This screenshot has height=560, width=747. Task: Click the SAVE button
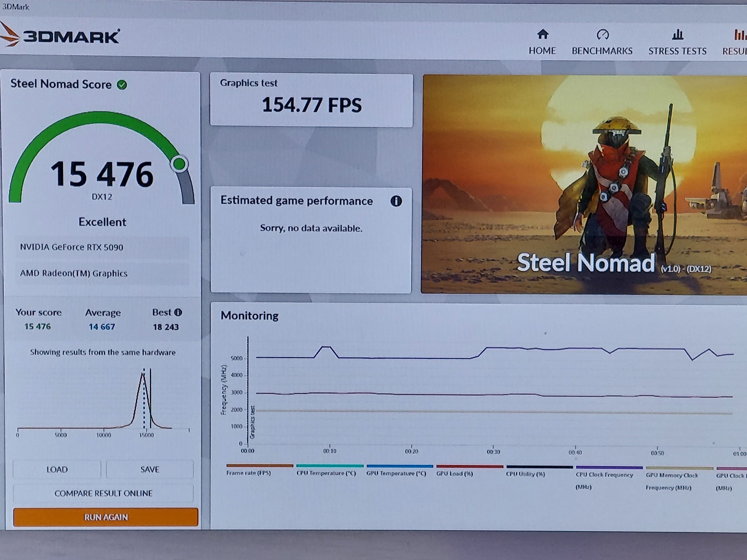click(x=150, y=470)
